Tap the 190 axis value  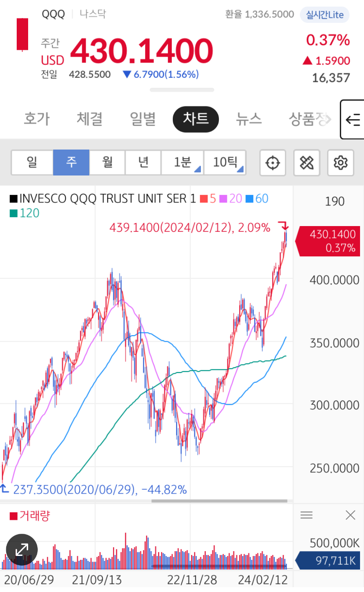pyautogui.click(x=335, y=201)
